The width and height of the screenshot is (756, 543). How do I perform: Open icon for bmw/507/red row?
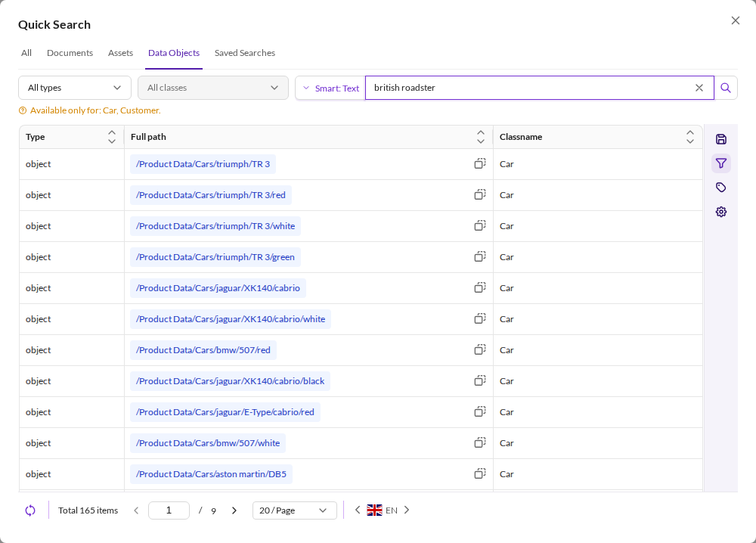(x=480, y=349)
